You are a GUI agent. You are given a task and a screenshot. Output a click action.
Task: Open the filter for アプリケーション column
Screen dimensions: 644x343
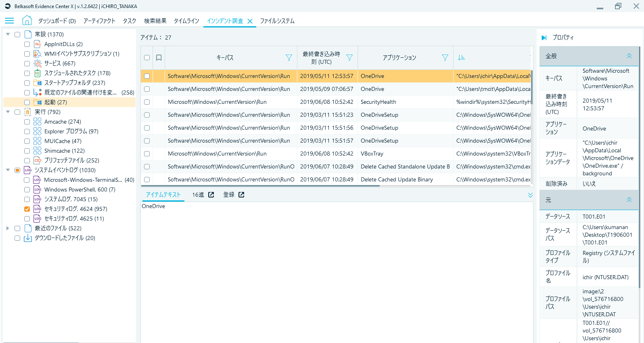(x=445, y=58)
